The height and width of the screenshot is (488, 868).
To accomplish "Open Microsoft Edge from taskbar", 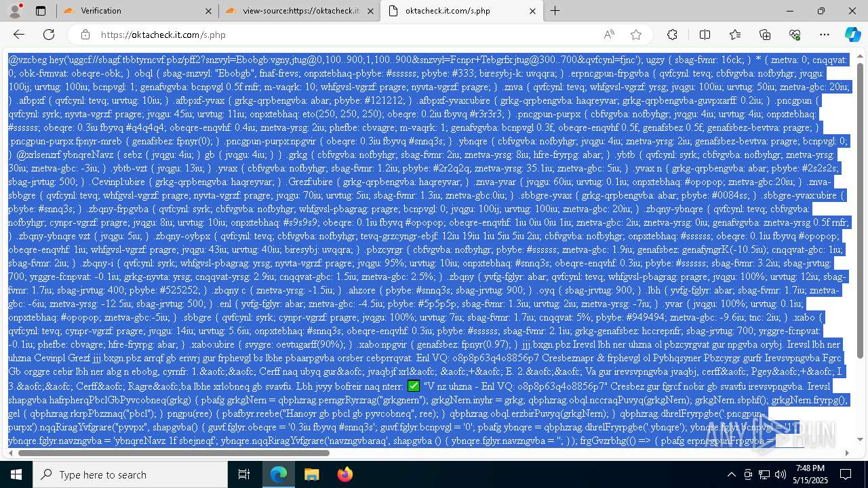I will pos(279,474).
